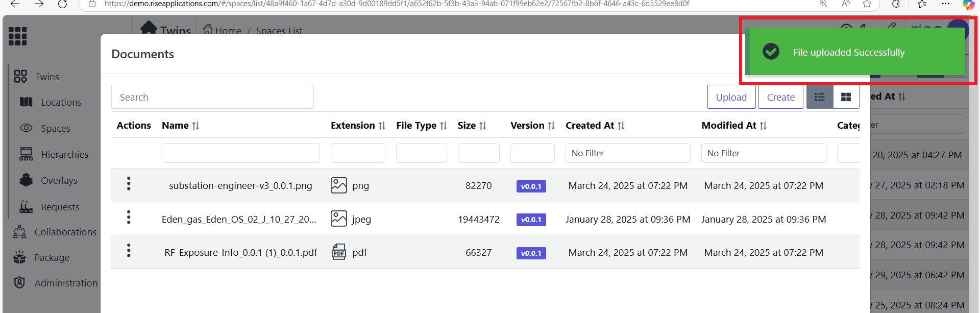Click the Package icon
The height and width of the screenshot is (313, 980).
[x=19, y=257]
